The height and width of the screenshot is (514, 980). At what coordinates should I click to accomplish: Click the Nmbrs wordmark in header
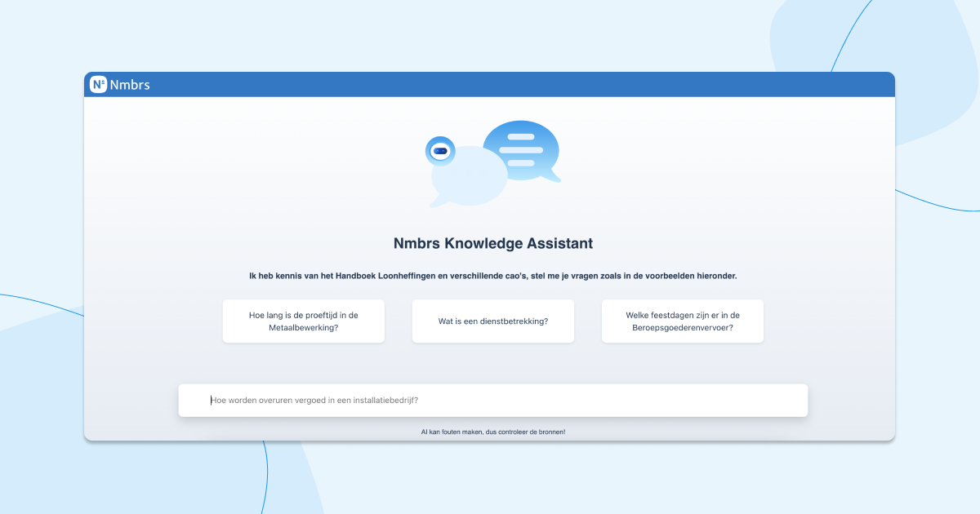[x=130, y=84]
